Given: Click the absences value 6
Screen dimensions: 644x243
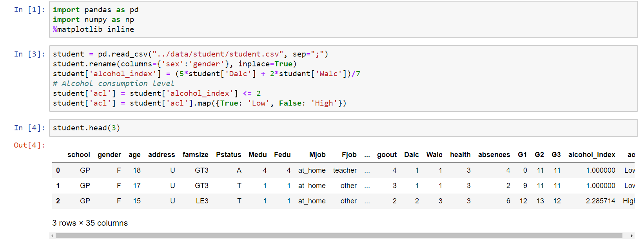Looking at the screenshot, I should tap(508, 201).
